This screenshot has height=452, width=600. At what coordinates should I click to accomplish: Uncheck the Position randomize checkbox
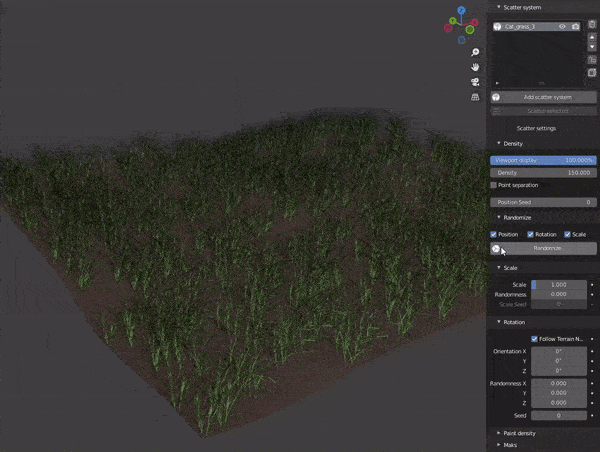[x=494, y=234]
